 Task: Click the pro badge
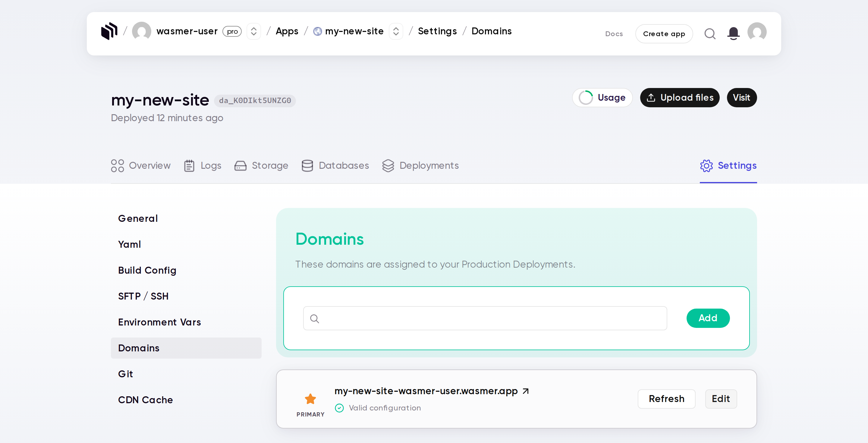232,31
